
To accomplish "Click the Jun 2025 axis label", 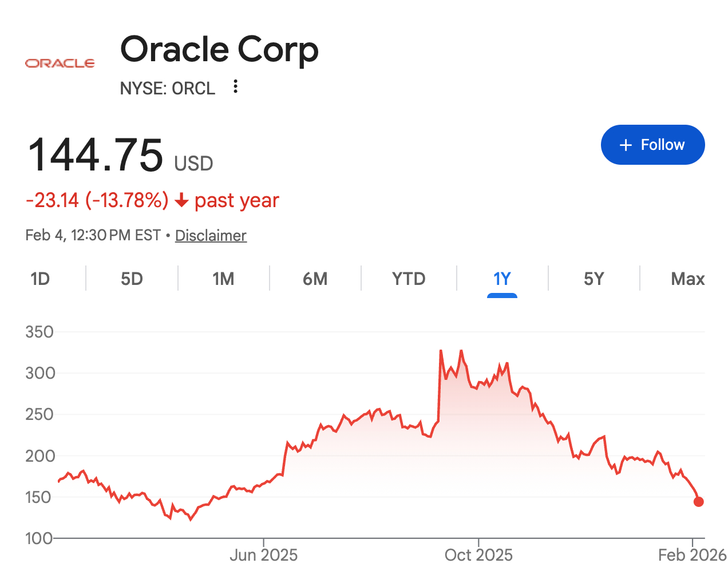I will coord(263,555).
